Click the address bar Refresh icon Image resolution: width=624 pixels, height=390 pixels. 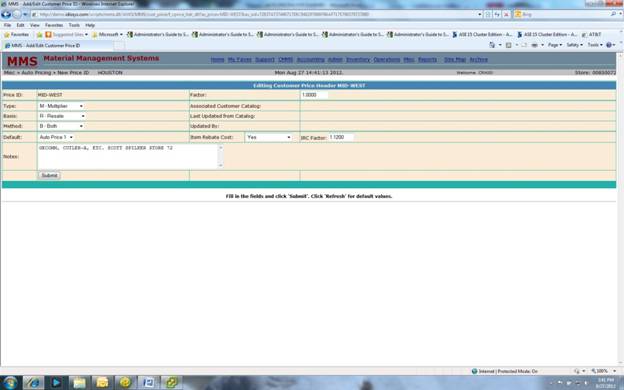[x=497, y=14]
